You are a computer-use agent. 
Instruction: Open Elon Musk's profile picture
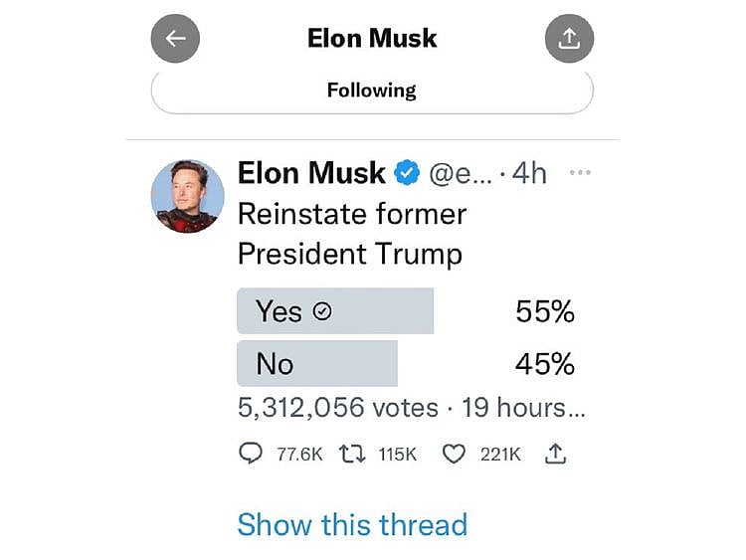pyautogui.click(x=187, y=196)
